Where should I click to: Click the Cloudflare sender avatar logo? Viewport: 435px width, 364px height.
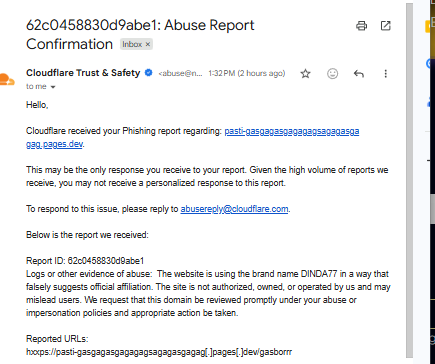pyautogui.click(x=7, y=80)
